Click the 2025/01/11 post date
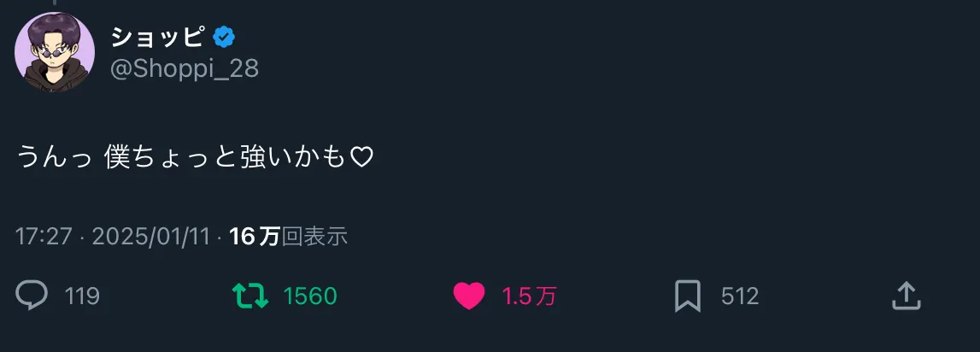Image resolution: width=980 pixels, height=352 pixels. pyautogui.click(x=150, y=237)
